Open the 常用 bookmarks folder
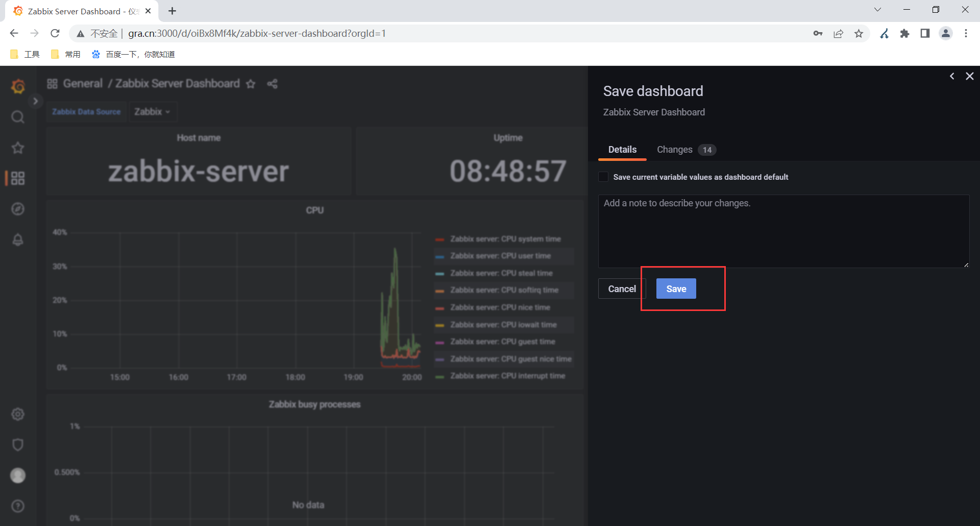The height and width of the screenshot is (526, 980). click(x=66, y=54)
